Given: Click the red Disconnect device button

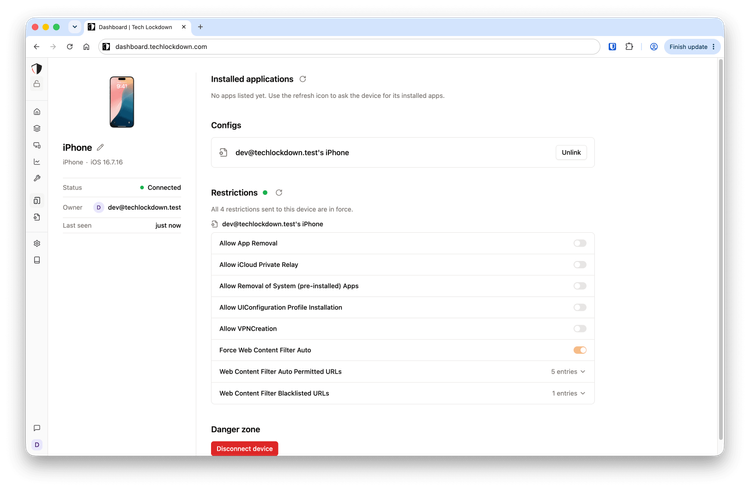Looking at the screenshot, I should coord(244,448).
